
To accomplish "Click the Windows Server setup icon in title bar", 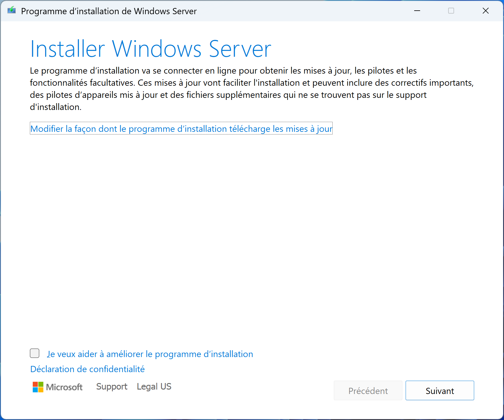I will click(12, 11).
